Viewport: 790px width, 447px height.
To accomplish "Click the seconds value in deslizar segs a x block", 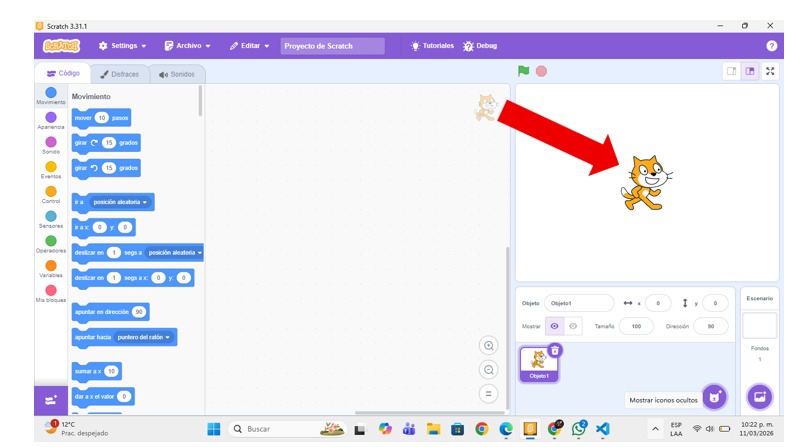I will point(114,278).
